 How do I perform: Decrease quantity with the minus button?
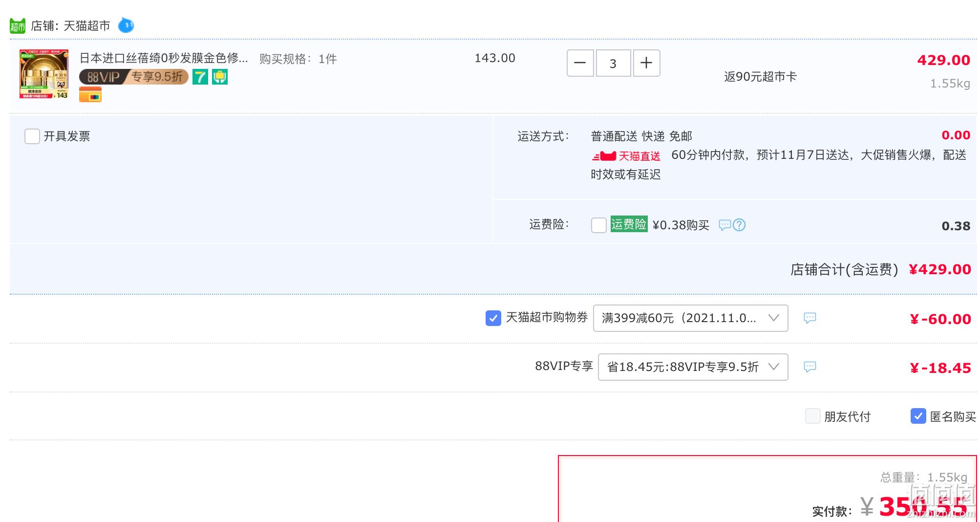point(580,63)
